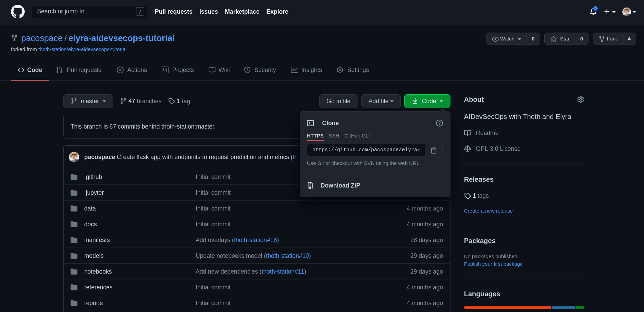The width and height of the screenshot is (644, 312).
Task: Click Create a new release
Action: tap(488, 211)
